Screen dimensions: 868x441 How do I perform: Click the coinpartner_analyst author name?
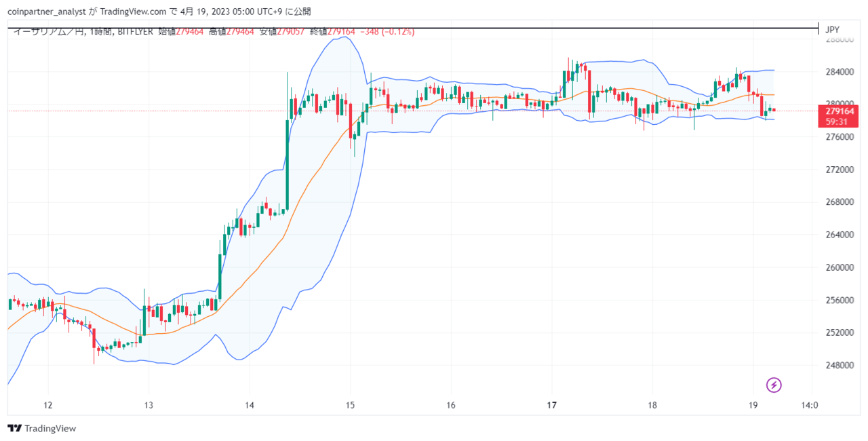click(x=47, y=12)
